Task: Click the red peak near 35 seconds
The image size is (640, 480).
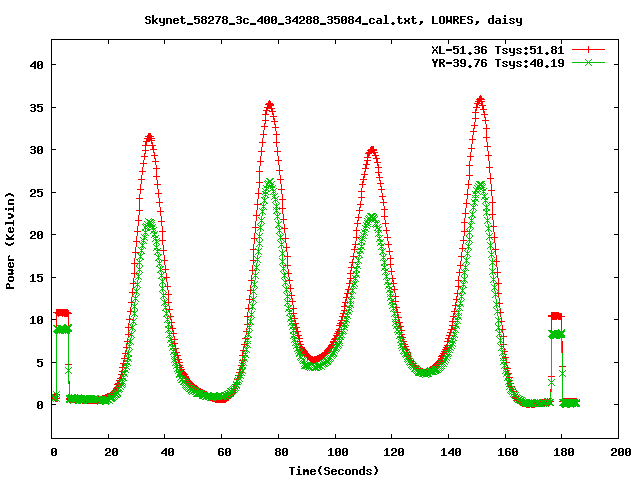Action: pyautogui.click(x=149, y=138)
